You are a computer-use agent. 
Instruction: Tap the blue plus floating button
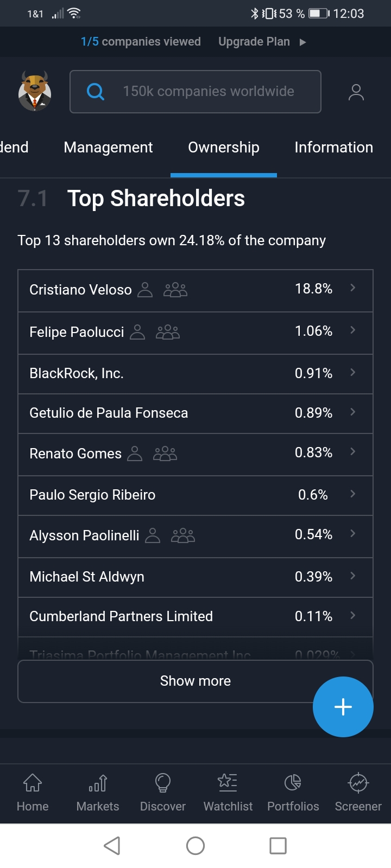(x=343, y=706)
